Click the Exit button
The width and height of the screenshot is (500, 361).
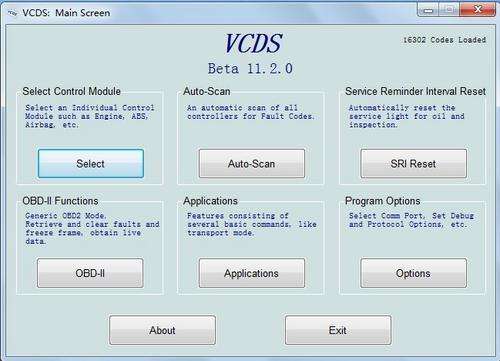click(x=338, y=330)
